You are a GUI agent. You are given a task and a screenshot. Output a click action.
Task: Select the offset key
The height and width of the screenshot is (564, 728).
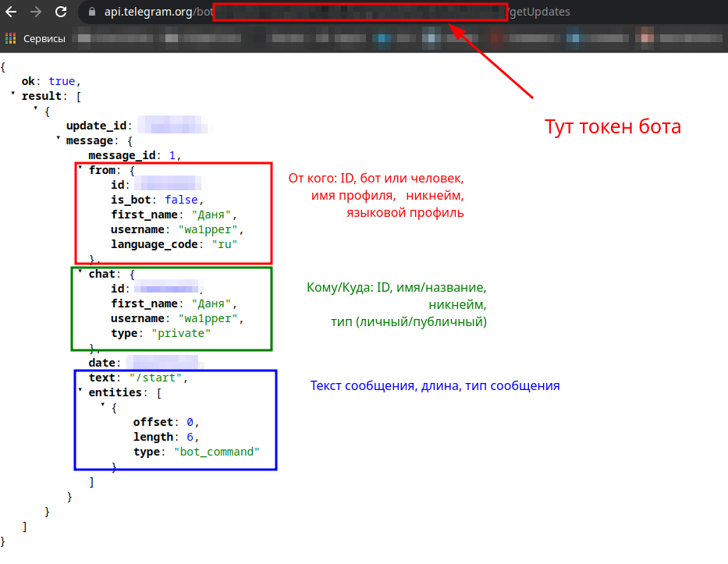point(153,423)
